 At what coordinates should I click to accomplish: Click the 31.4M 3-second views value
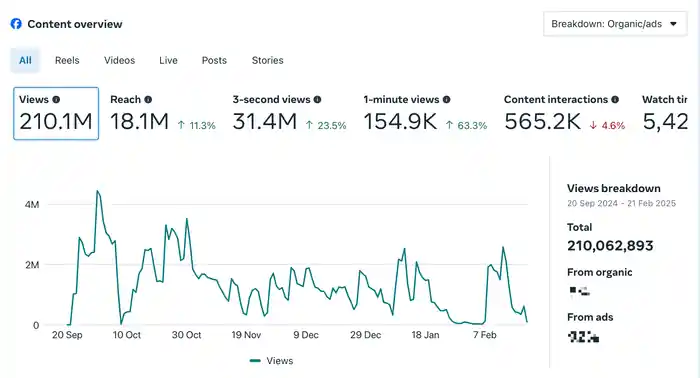pos(265,121)
